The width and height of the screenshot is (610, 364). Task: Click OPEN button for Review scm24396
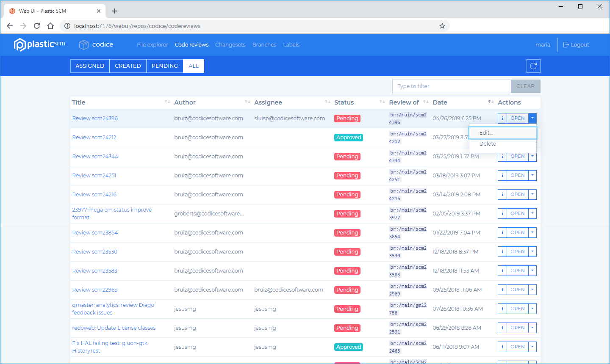tap(518, 119)
